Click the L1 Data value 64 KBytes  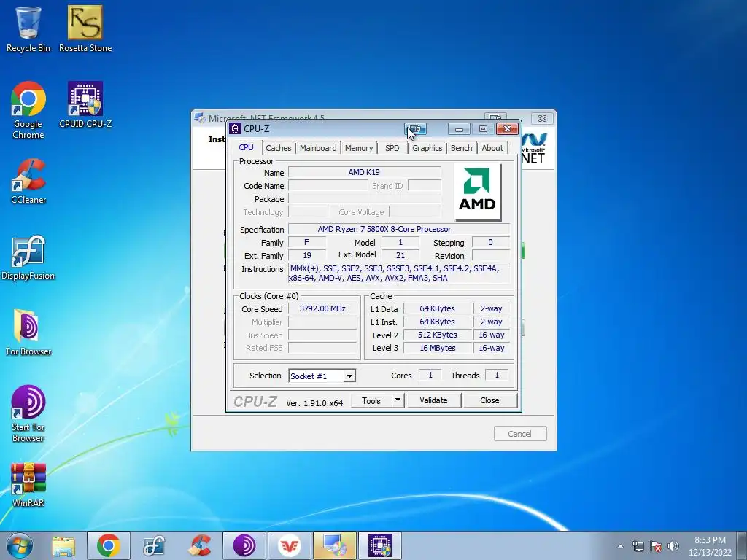click(x=438, y=308)
